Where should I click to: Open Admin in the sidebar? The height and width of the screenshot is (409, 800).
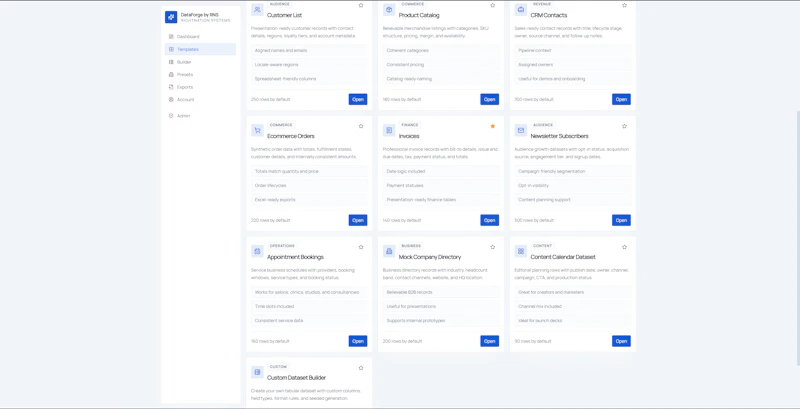click(200, 116)
